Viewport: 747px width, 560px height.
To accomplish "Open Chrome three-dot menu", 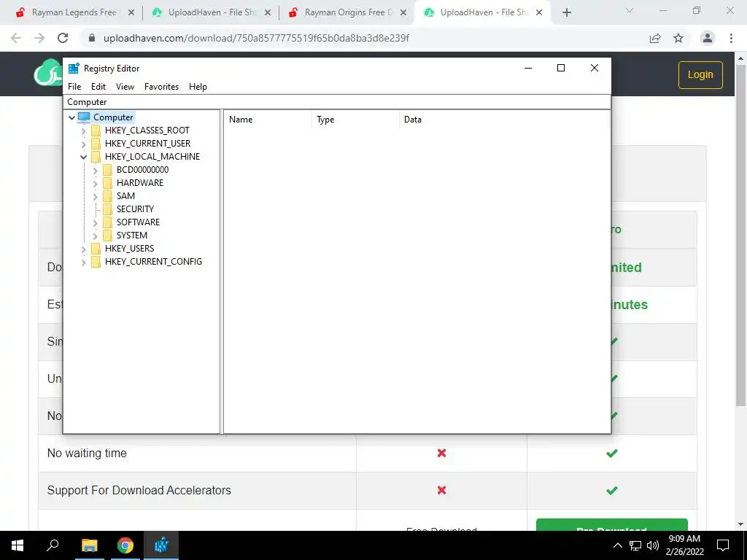I will coord(731,38).
